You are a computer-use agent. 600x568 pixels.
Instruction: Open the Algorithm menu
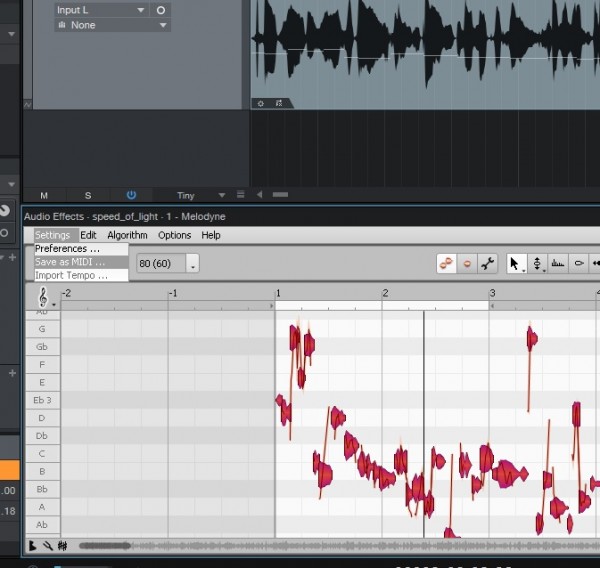pos(127,235)
